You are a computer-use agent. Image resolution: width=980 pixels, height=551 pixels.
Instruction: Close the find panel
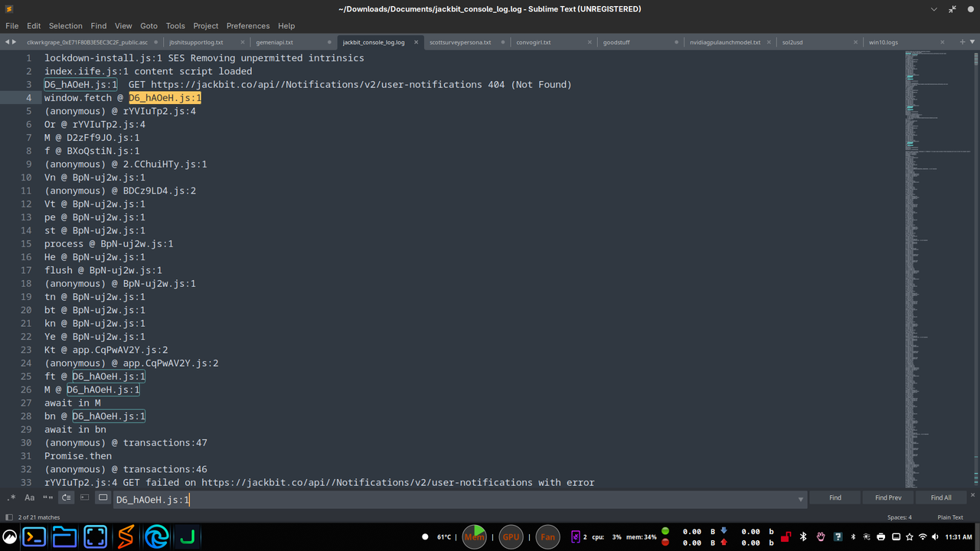[x=973, y=495]
